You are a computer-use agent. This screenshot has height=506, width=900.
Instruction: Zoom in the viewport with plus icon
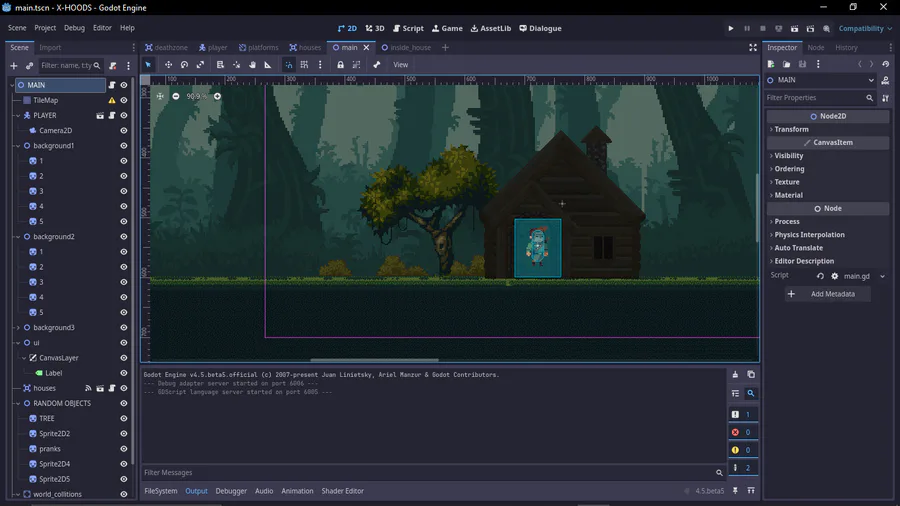[218, 96]
